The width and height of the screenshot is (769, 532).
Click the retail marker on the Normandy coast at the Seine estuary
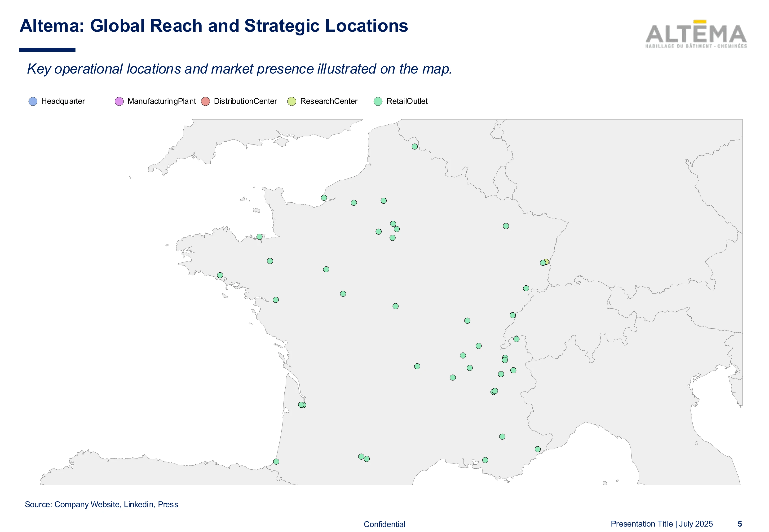click(x=324, y=198)
